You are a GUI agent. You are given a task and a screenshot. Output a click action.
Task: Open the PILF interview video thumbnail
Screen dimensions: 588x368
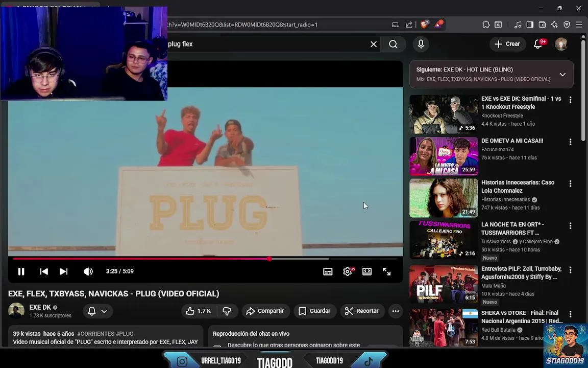[444, 284]
